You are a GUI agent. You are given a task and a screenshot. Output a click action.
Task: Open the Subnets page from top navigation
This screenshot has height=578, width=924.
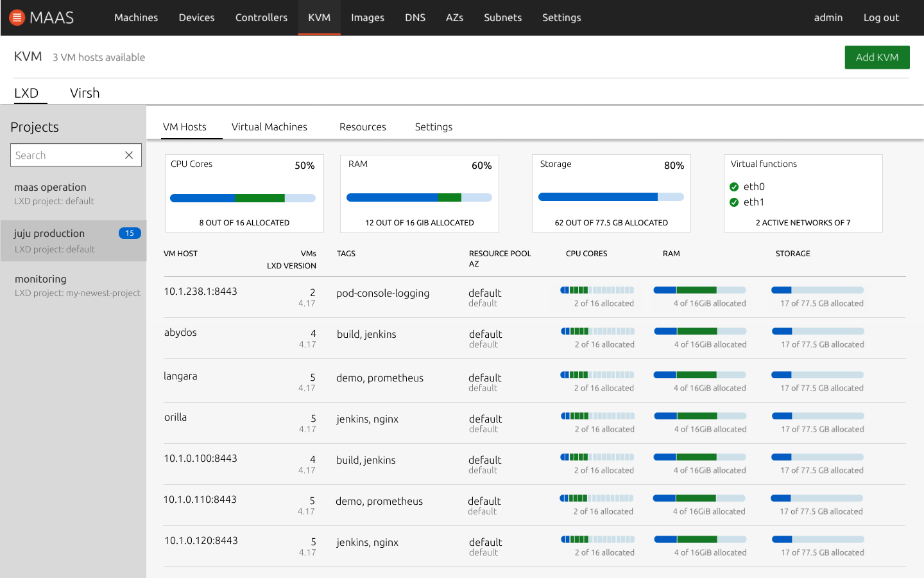(x=502, y=17)
